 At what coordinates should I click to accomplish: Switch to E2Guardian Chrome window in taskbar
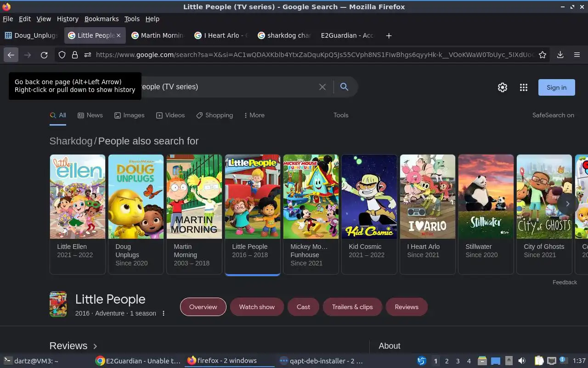(138, 361)
